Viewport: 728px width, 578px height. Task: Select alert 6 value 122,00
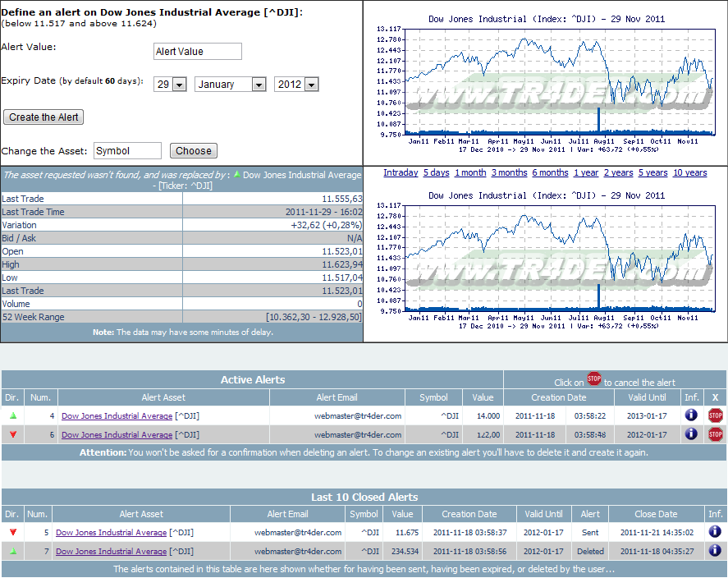point(488,435)
